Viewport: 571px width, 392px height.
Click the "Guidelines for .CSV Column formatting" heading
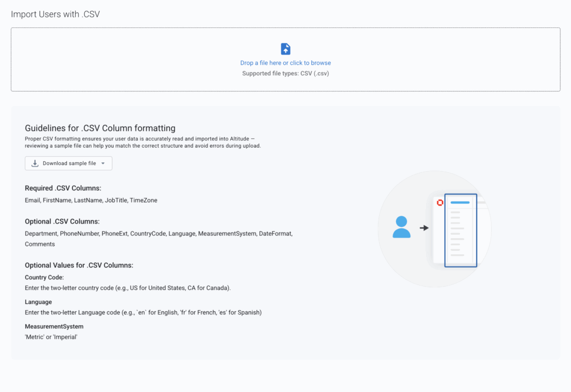[100, 128]
